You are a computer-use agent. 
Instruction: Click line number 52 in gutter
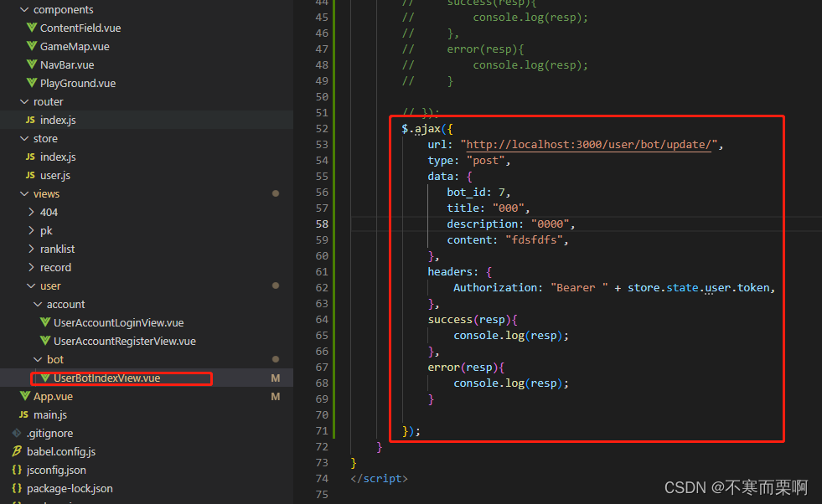pos(322,129)
